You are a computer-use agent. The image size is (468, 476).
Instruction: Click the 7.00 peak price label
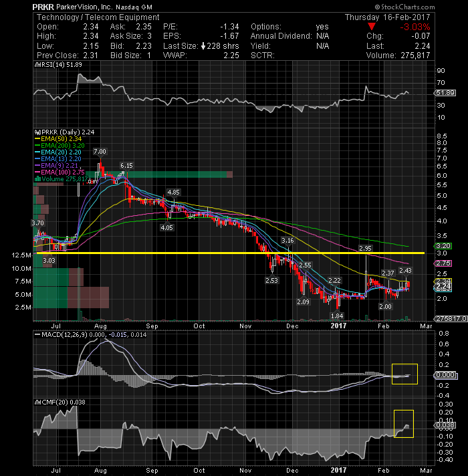[x=100, y=152]
